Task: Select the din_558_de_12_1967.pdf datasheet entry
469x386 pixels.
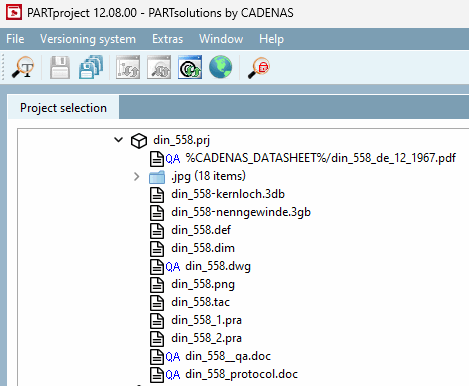Action: (321, 158)
